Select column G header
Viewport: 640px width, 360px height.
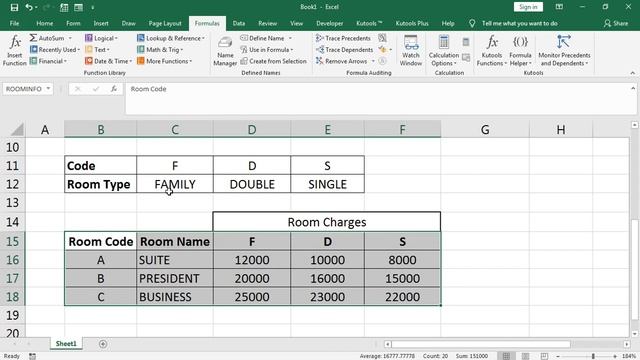tap(485, 129)
